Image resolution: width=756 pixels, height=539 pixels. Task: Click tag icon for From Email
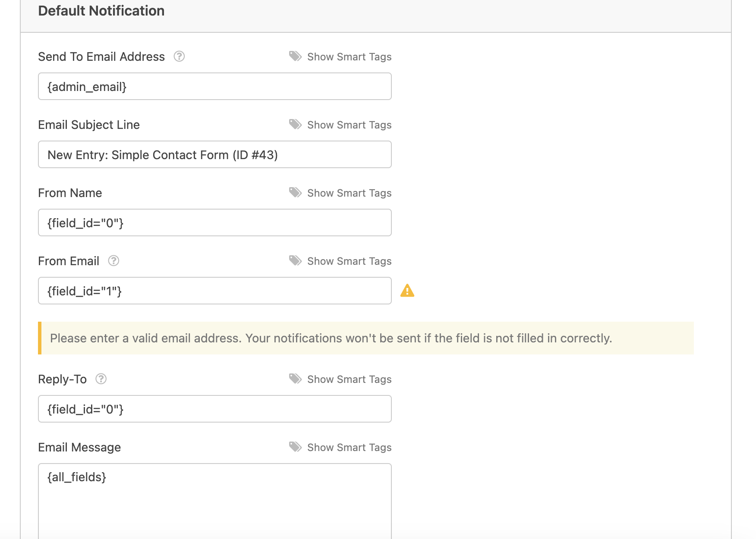296,261
